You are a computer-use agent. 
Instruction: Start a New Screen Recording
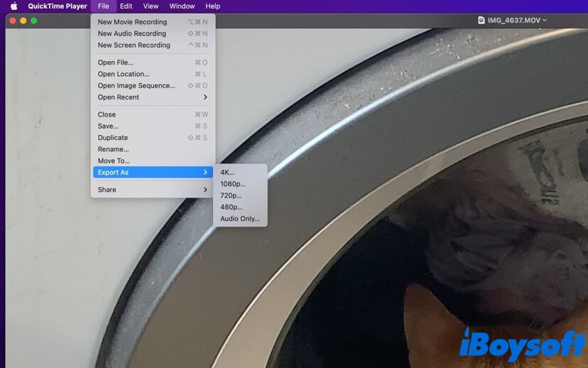coord(134,45)
